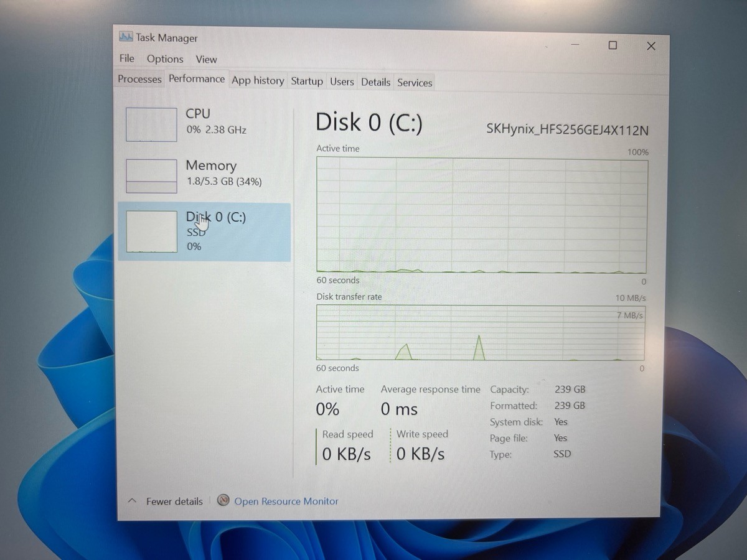Click the Memory mini graph thumbnail
The height and width of the screenshot is (560, 747).
(x=151, y=176)
